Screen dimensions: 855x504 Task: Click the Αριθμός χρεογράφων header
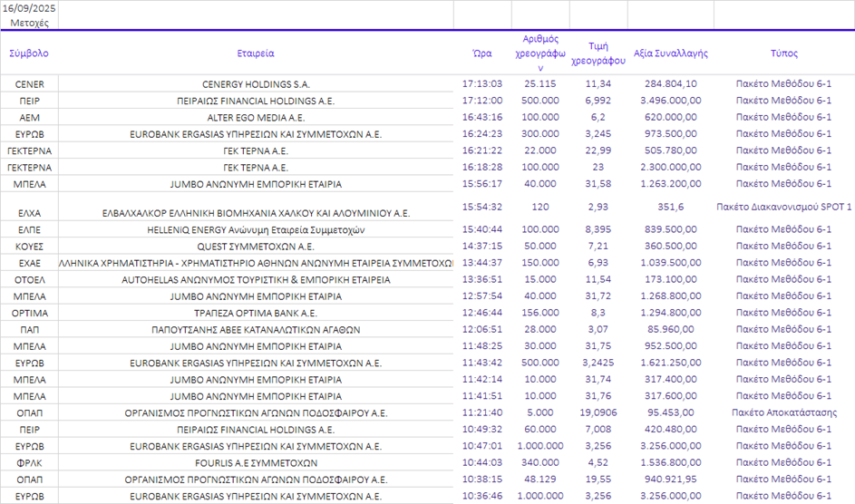pyautogui.click(x=540, y=53)
